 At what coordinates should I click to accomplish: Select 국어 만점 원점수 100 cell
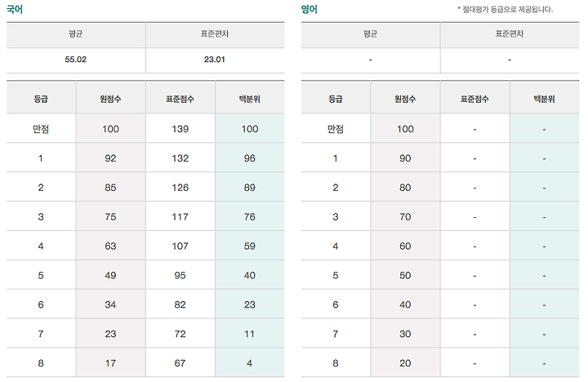pyautogui.click(x=110, y=129)
